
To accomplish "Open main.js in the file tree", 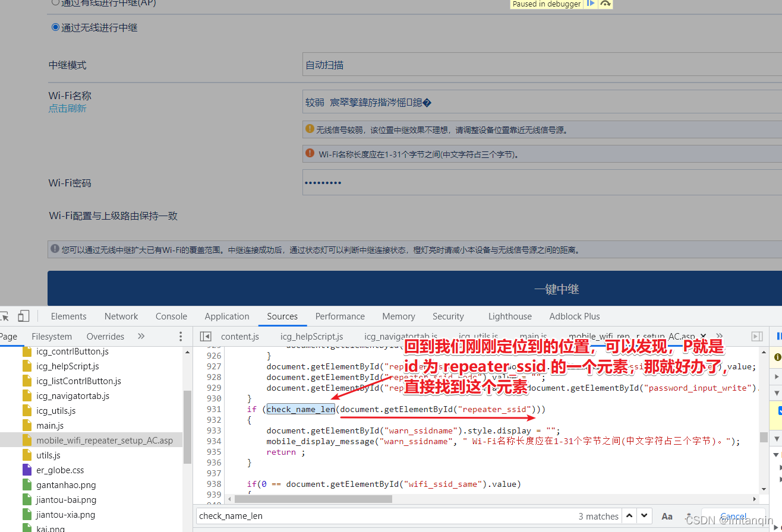I will [x=49, y=426].
